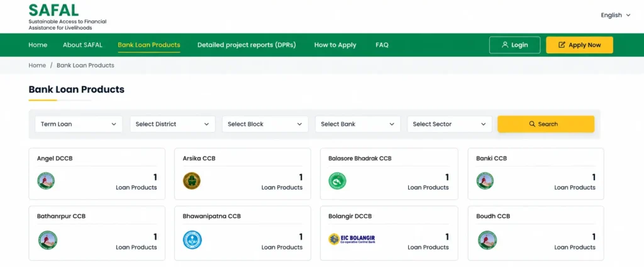Click the magnifier icon in Search button
Screen dimensions: 644x267
tap(532, 124)
